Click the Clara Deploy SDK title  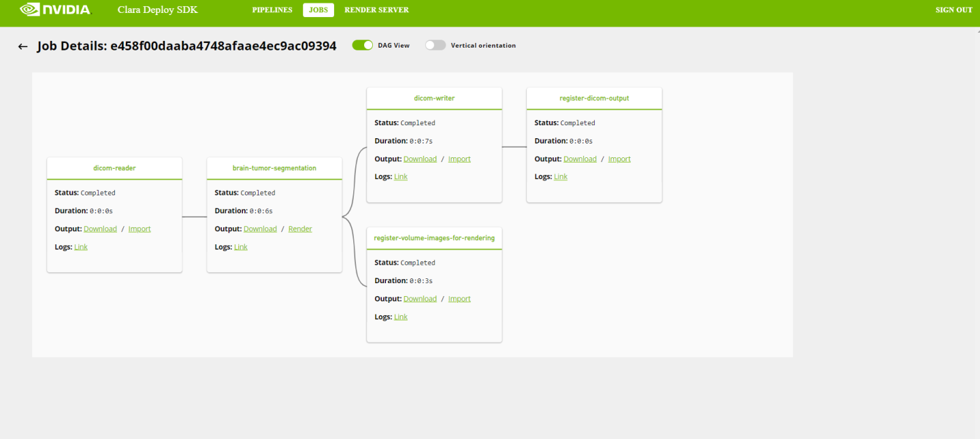click(157, 10)
